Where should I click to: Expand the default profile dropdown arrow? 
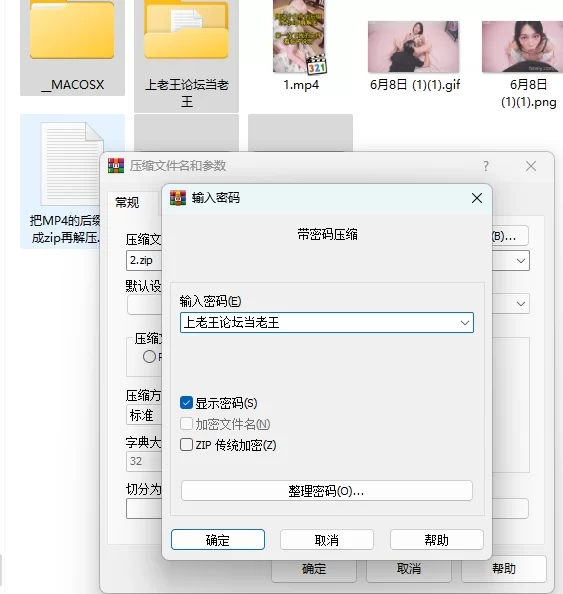(521, 304)
